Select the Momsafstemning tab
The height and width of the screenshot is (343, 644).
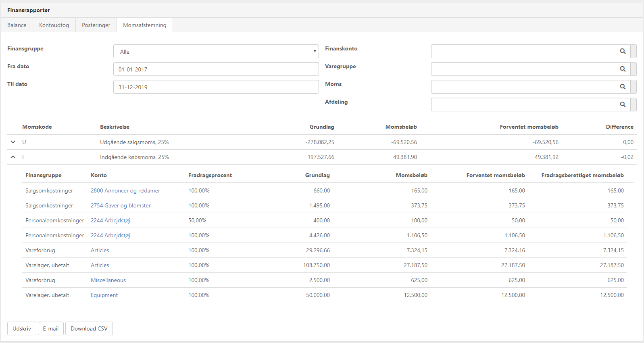[145, 25]
